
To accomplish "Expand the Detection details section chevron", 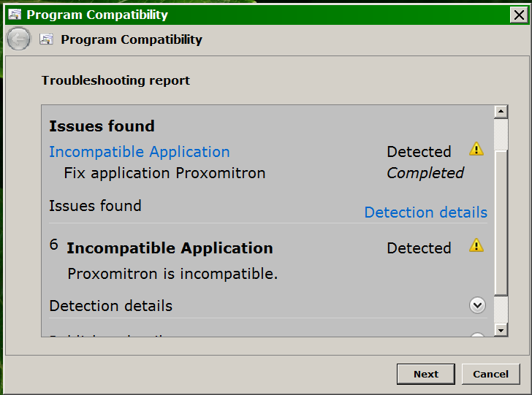I will pos(477,305).
